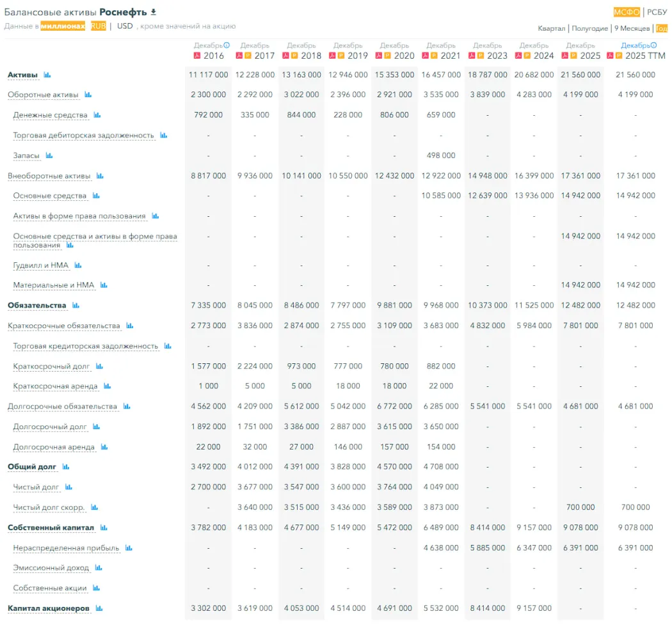This screenshot has height=630, width=672.
Task: Select RUB currency
Action: [x=98, y=26]
